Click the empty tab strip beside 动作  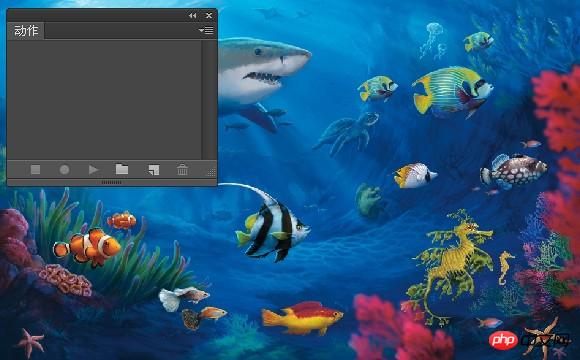121,31
